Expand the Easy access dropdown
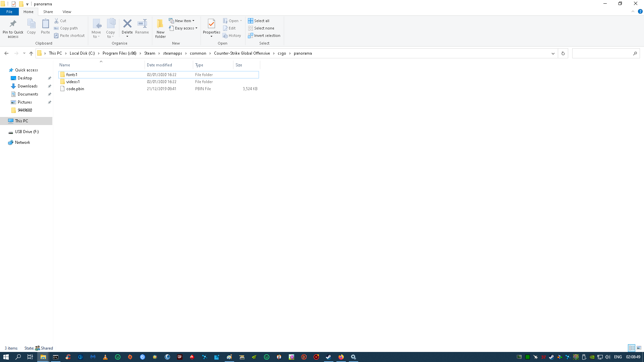The height and width of the screenshot is (362, 644). (184, 28)
